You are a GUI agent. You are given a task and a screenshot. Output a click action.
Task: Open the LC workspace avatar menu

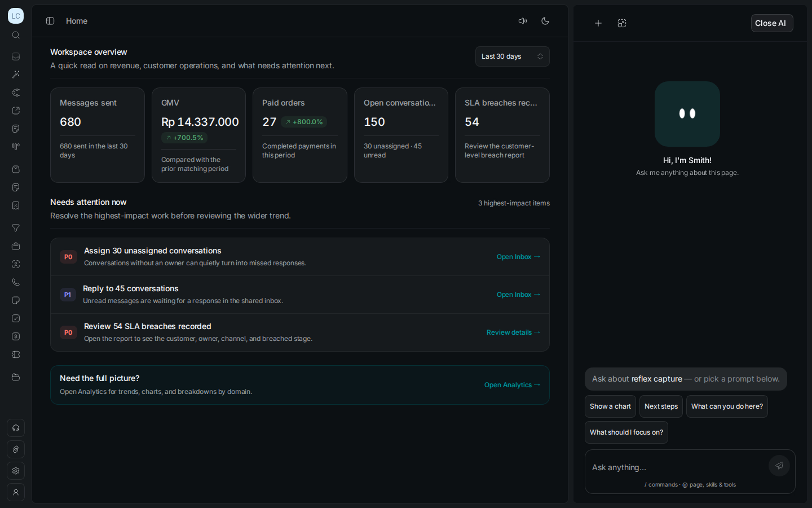pos(16,16)
